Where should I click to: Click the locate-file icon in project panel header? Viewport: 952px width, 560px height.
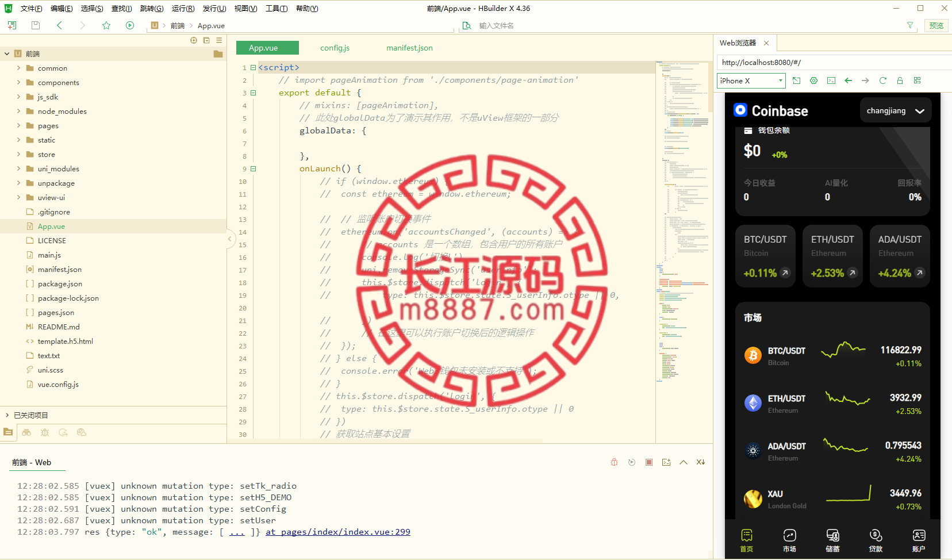[x=194, y=40]
